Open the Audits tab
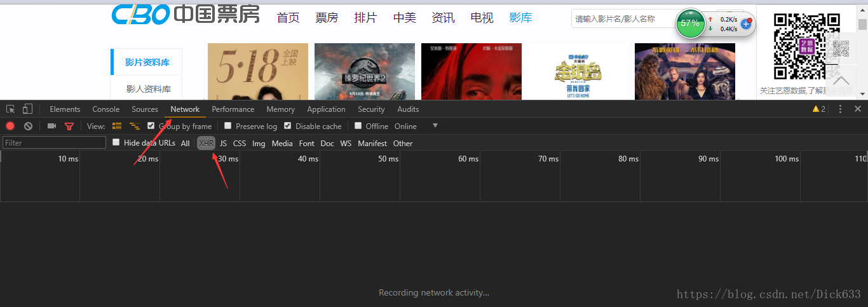868x307 pixels. (408, 109)
